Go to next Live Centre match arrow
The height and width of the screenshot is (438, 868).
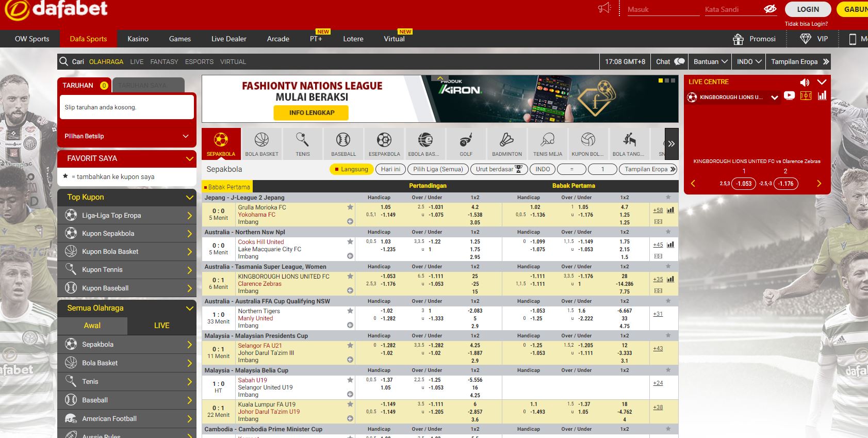819,183
